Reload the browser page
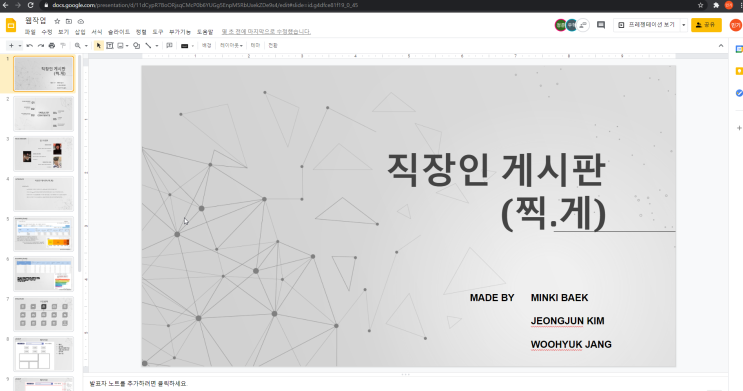The image size is (743, 391). tap(30, 5)
